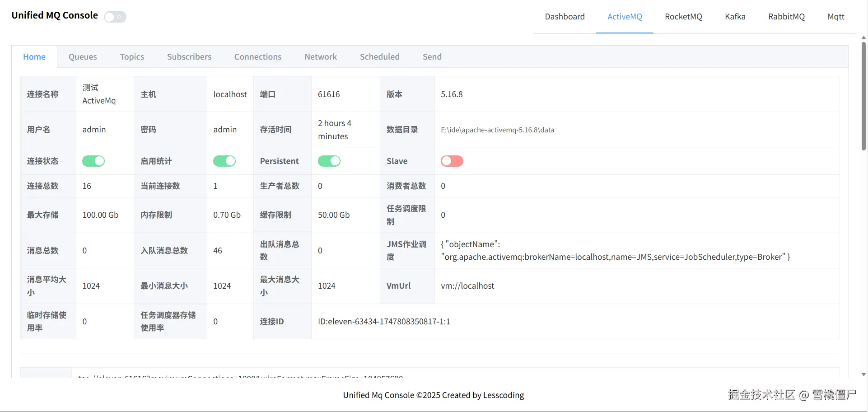868x412 pixels.
Task: Open the Queues sub-tab
Action: point(83,57)
